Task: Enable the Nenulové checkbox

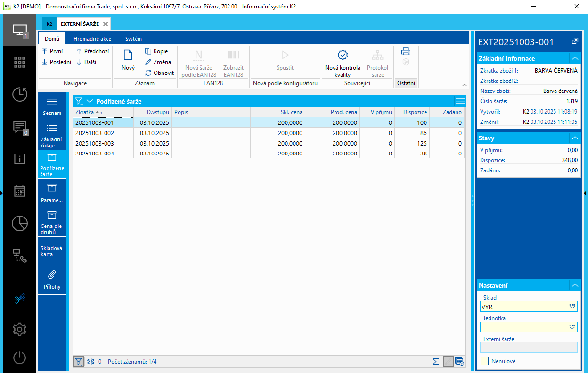Action: pyautogui.click(x=485, y=361)
